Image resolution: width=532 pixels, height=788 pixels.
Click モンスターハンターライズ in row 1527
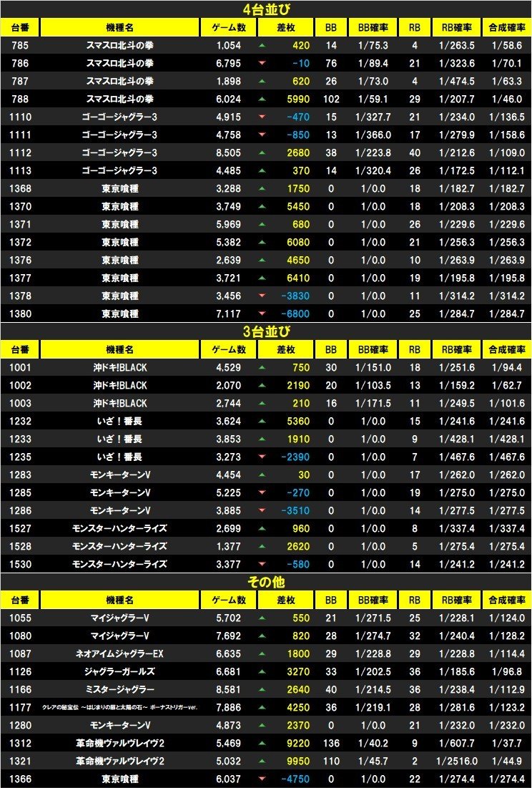tap(119, 529)
